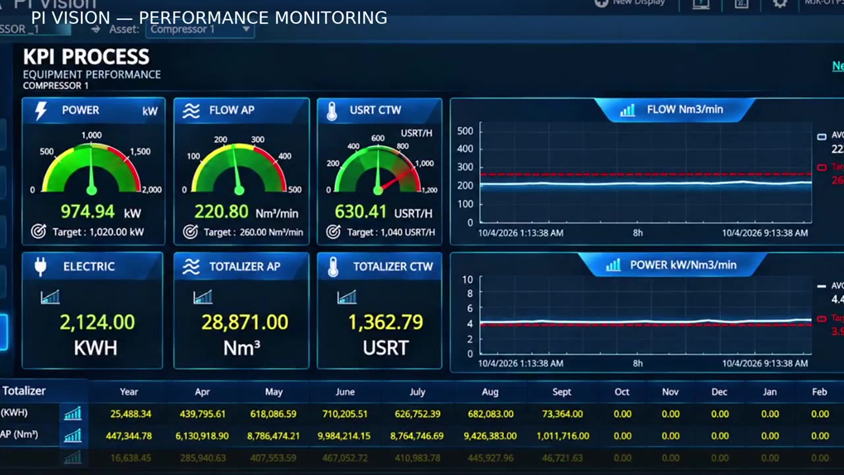This screenshot has width=844, height=475.
Task: Click the 710,205.51 June KWH cell
Action: coord(344,414)
